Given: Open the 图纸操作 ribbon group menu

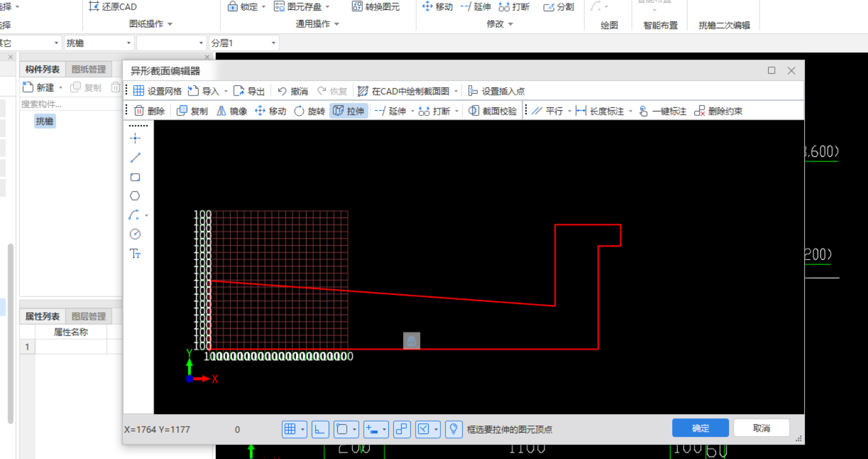Looking at the screenshot, I should (x=151, y=24).
